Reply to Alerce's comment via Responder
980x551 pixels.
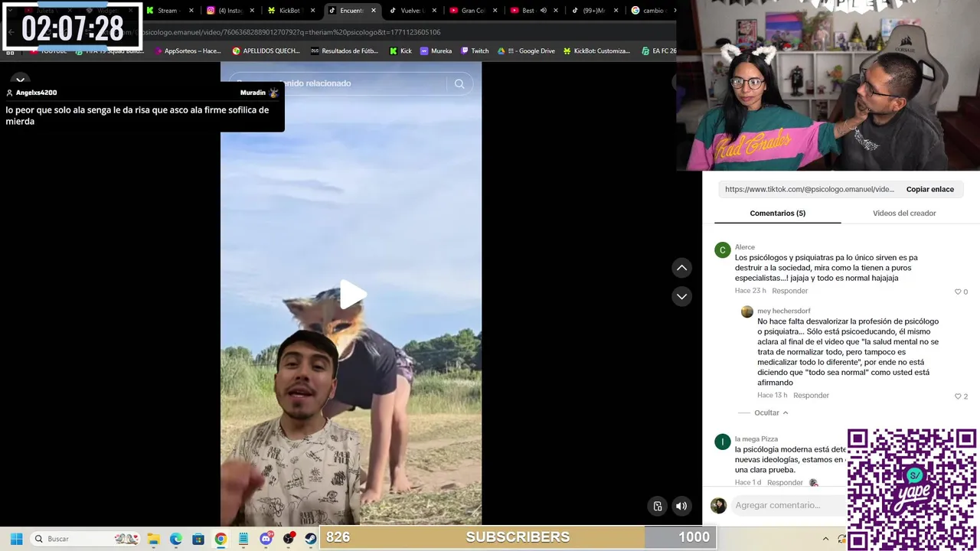pyautogui.click(x=790, y=291)
